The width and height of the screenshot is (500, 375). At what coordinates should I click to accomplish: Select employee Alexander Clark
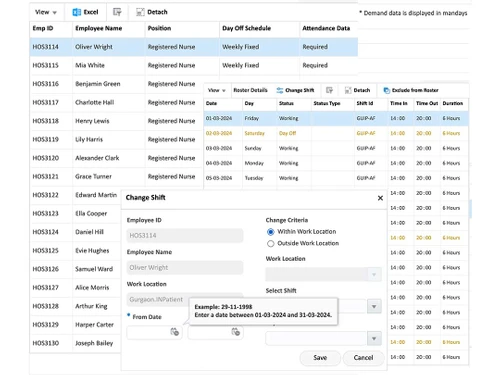[97, 158]
